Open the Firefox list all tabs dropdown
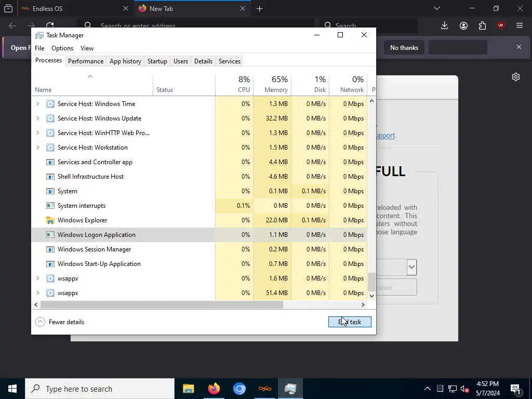Image resolution: width=532 pixels, height=399 pixels. pyautogui.click(x=436, y=8)
